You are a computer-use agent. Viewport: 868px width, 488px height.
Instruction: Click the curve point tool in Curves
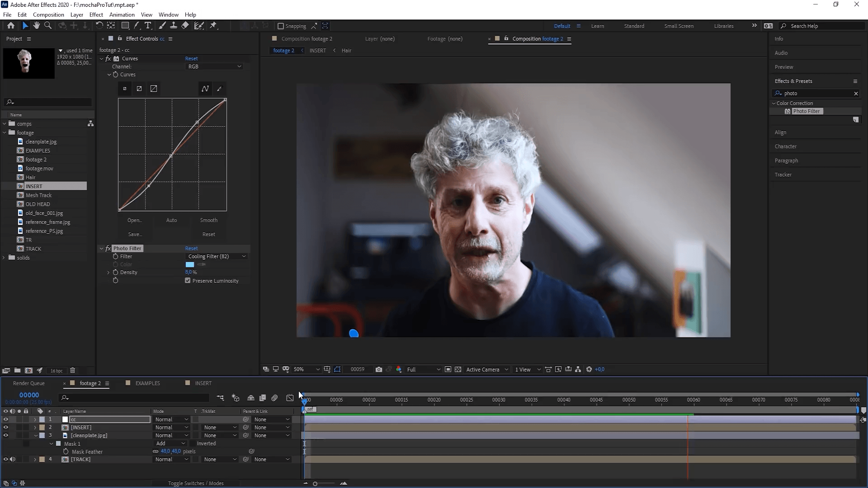point(205,89)
